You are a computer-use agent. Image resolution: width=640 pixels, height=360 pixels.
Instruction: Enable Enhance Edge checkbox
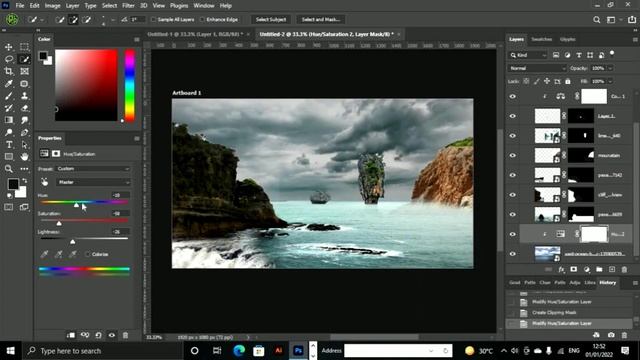click(x=202, y=19)
